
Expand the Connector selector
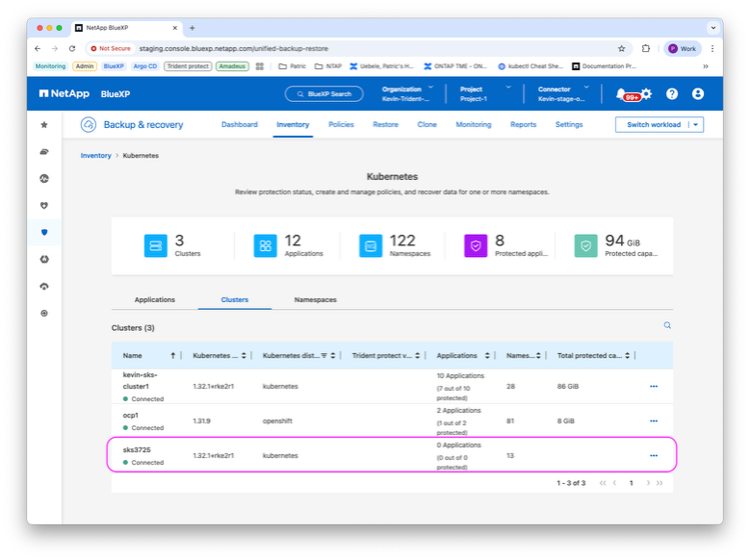click(x=586, y=88)
